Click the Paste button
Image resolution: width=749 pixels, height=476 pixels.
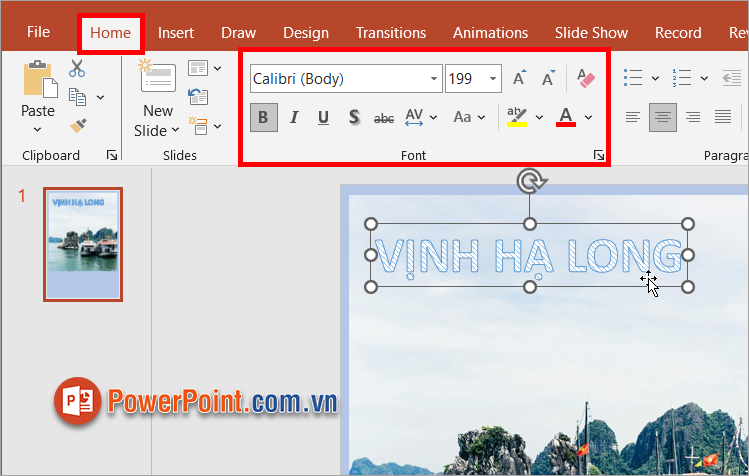pos(38,110)
